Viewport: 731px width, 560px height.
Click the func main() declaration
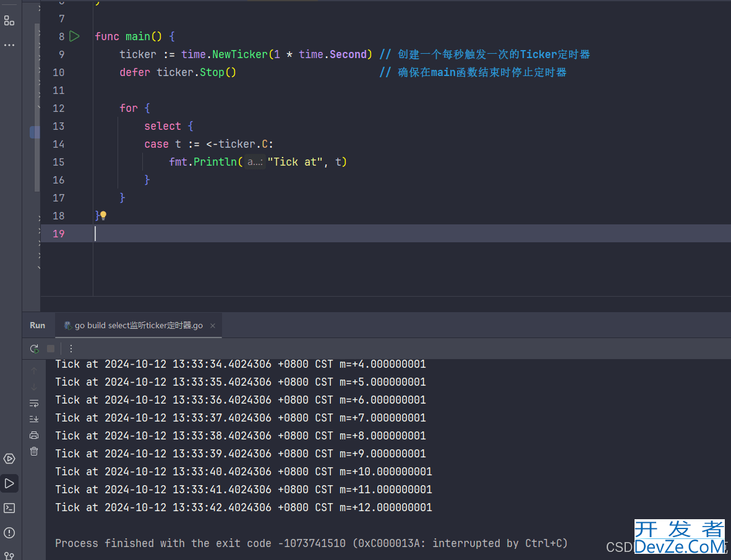tap(128, 36)
